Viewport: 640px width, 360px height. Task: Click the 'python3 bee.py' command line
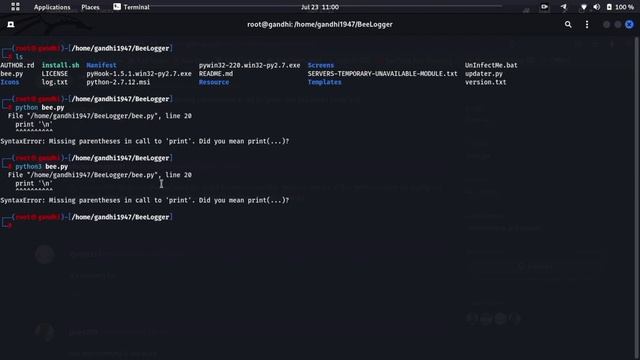point(42,167)
